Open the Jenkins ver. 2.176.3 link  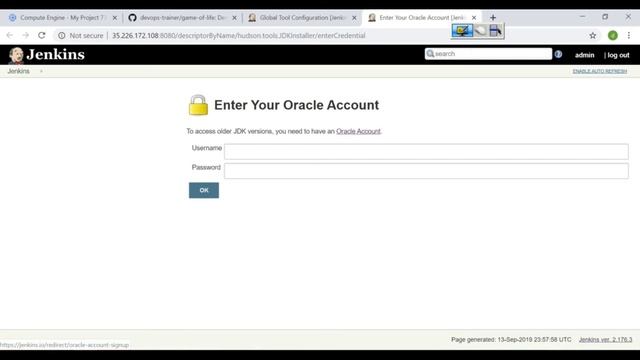tap(605, 340)
